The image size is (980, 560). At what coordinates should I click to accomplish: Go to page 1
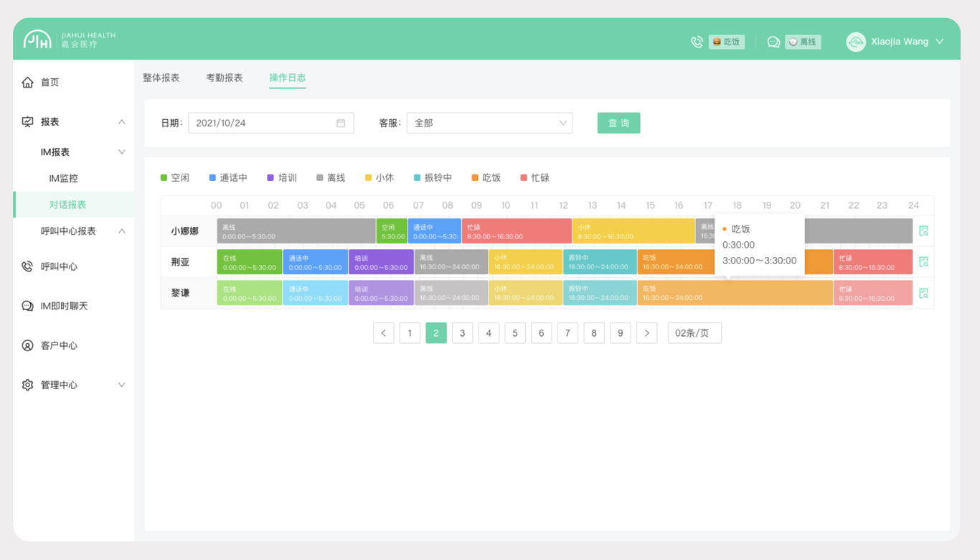coord(410,333)
